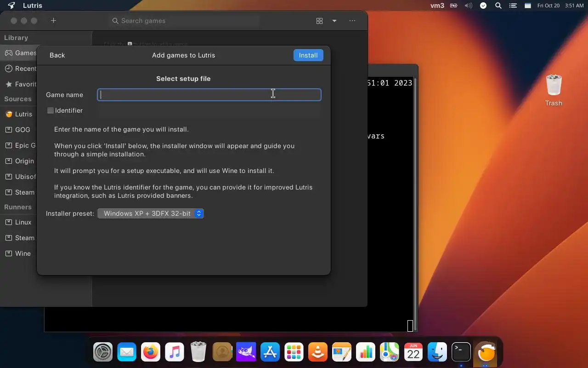Open the Music app from the dock

coord(175,353)
